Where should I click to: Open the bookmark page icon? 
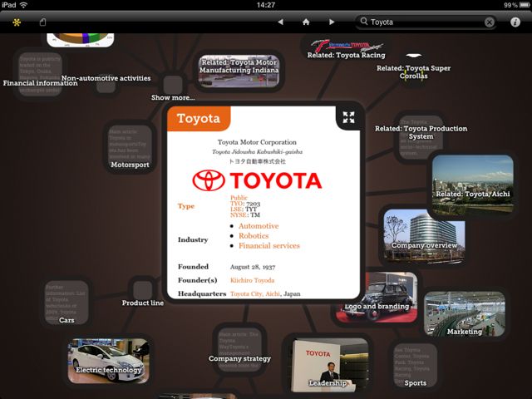pos(42,22)
